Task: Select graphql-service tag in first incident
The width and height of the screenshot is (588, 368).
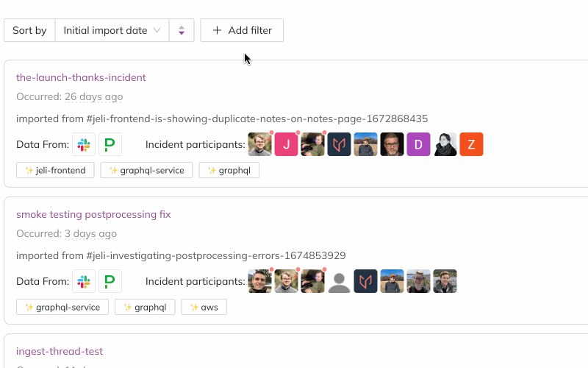Action: click(146, 171)
